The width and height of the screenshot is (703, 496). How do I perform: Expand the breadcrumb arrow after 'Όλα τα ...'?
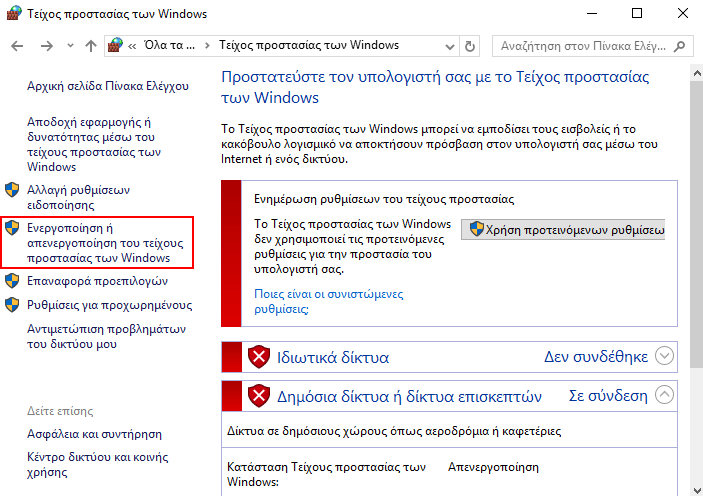pyautogui.click(x=207, y=46)
